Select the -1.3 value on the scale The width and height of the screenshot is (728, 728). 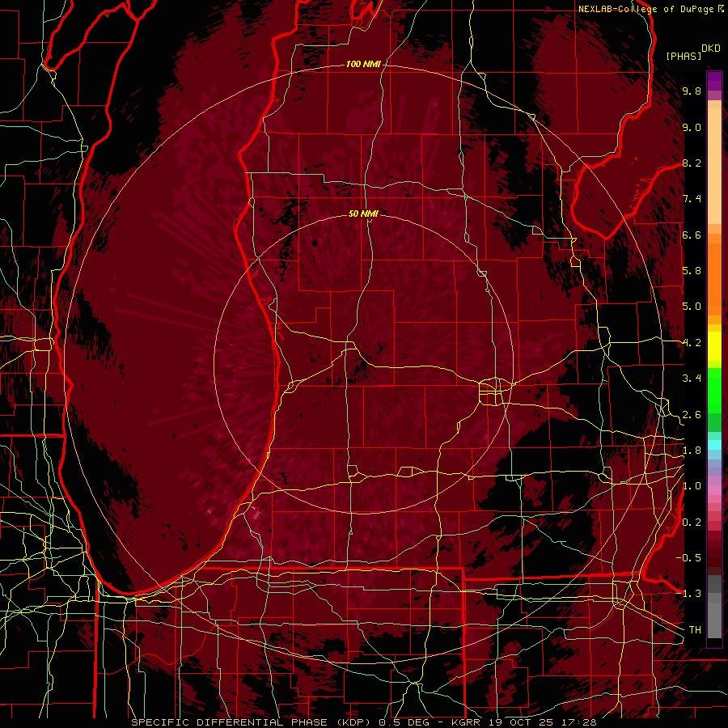pos(688,594)
